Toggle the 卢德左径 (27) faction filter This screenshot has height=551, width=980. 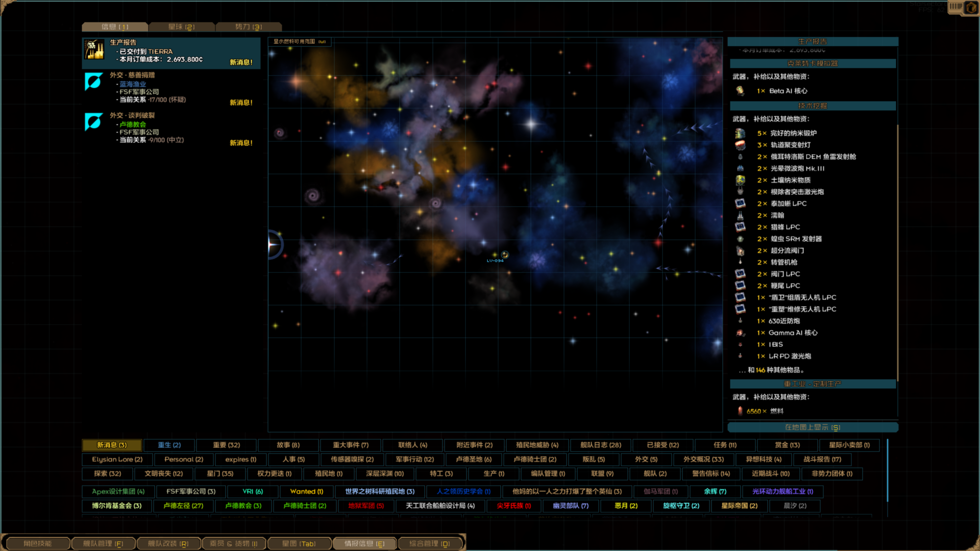[x=183, y=506]
